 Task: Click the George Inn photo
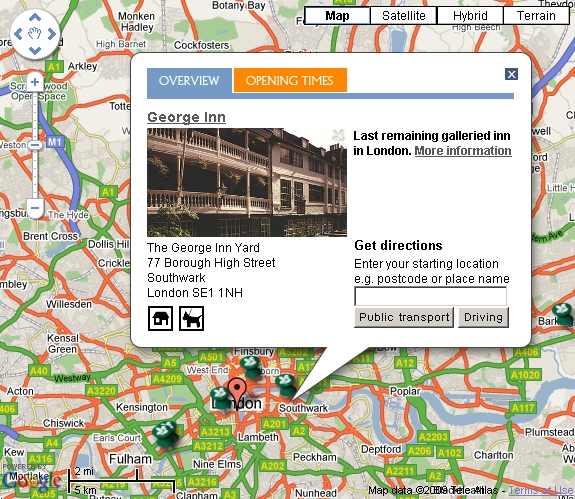(247, 182)
